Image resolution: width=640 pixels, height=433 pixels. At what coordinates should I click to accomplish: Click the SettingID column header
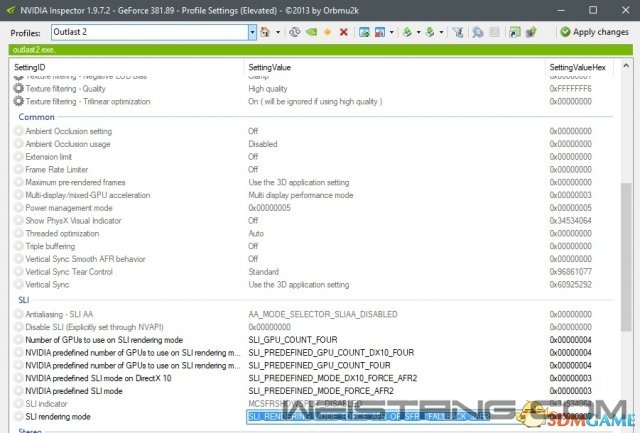click(29, 67)
